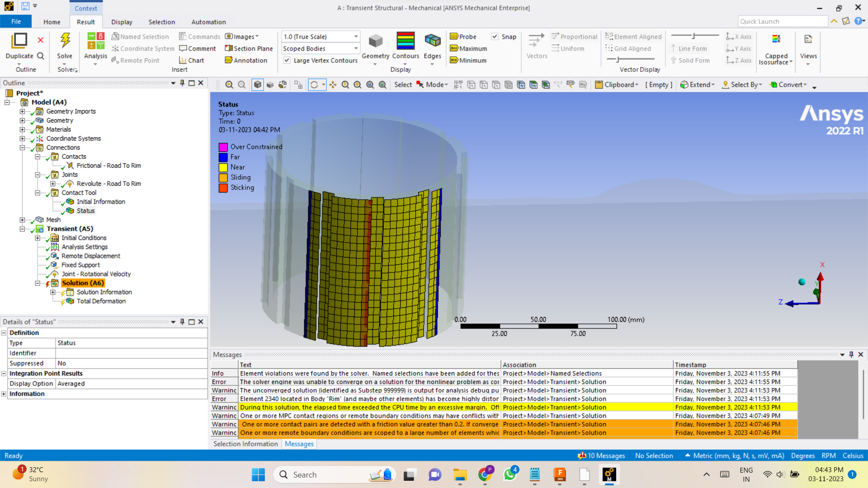This screenshot has height=488, width=868.
Task: Expand the Mesh tree node
Action: 22,220
